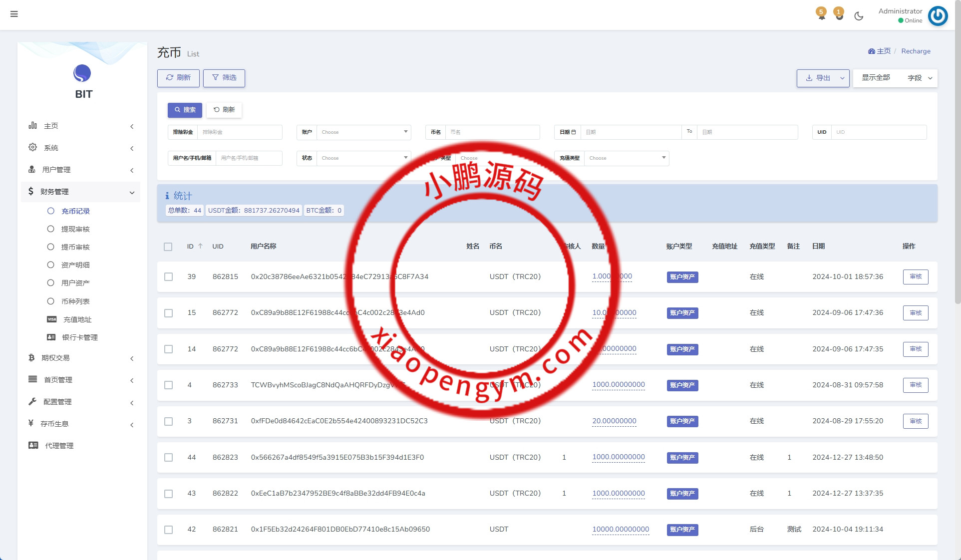Click the 配置管理 wrench icon
961x560 pixels.
(32, 402)
